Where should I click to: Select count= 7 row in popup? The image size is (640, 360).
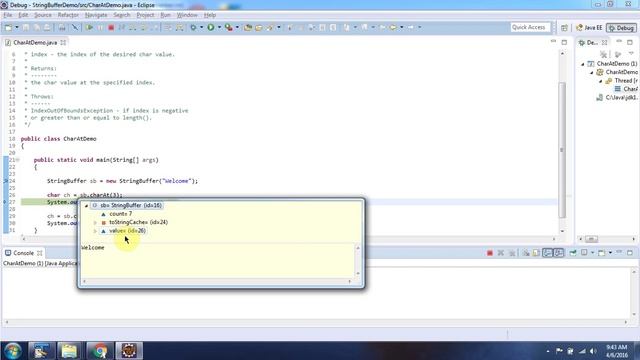120,214
